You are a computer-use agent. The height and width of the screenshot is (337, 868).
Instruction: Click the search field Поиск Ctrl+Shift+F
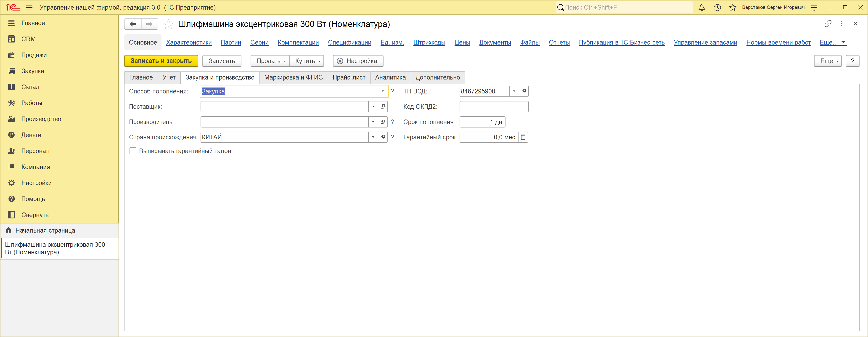pos(624,7)
